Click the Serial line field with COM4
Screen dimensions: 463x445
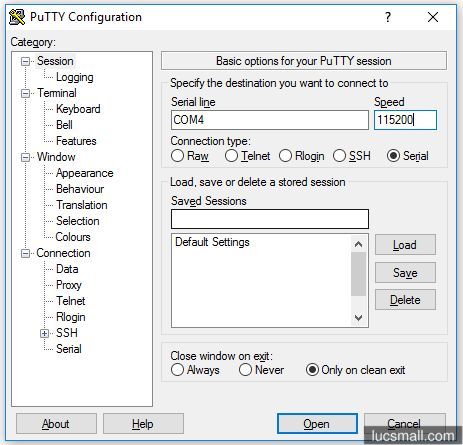(x=270, y=120)
